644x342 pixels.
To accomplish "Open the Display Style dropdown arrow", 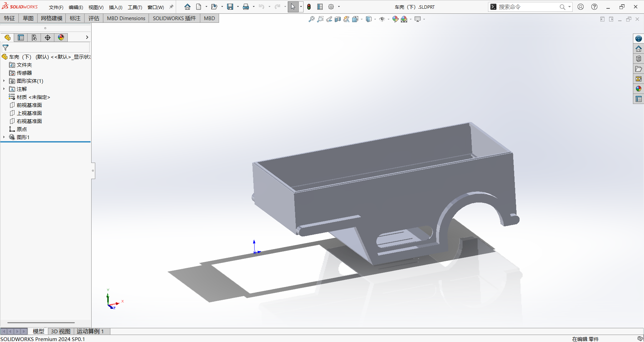I will [x=375, y=19].
